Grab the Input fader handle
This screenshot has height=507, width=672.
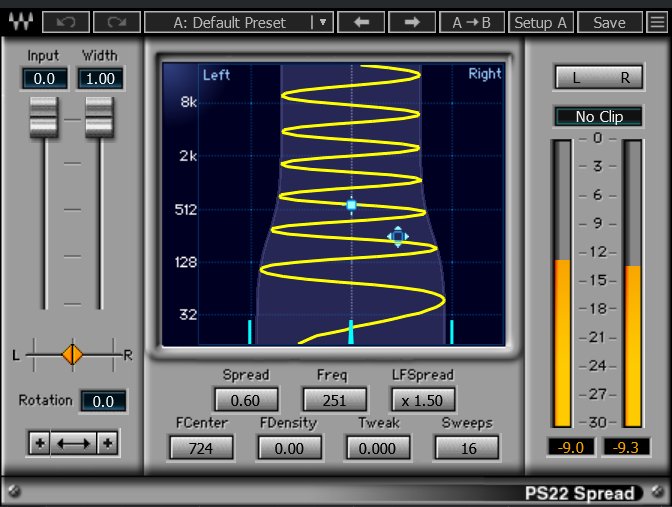(x=44, y=117)
